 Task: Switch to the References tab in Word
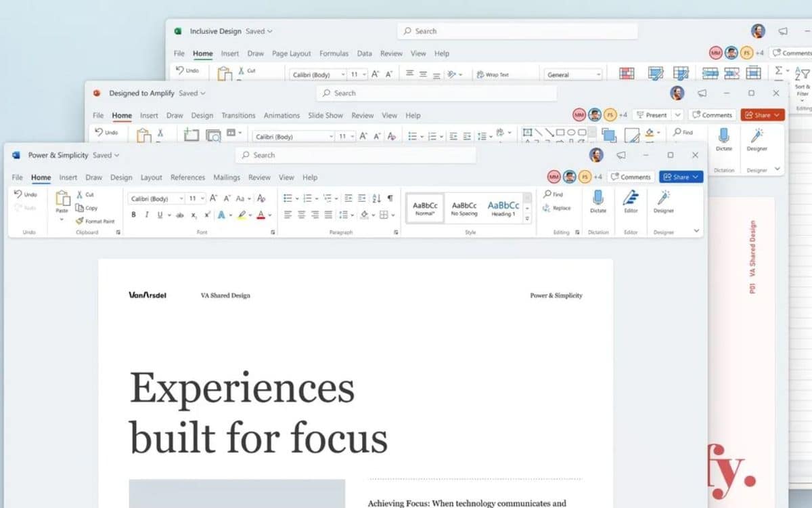click(187, 177)
